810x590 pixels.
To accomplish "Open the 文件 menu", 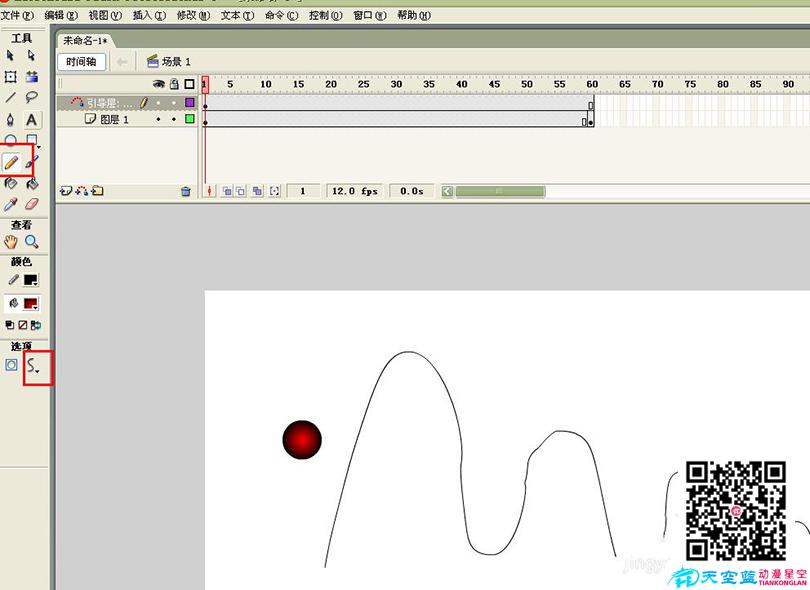I will pyautogui.click(x=17, y=15).
